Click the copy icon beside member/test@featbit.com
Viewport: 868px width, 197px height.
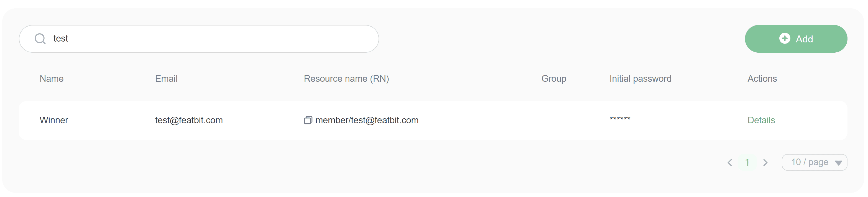click(x=308, y=120)
